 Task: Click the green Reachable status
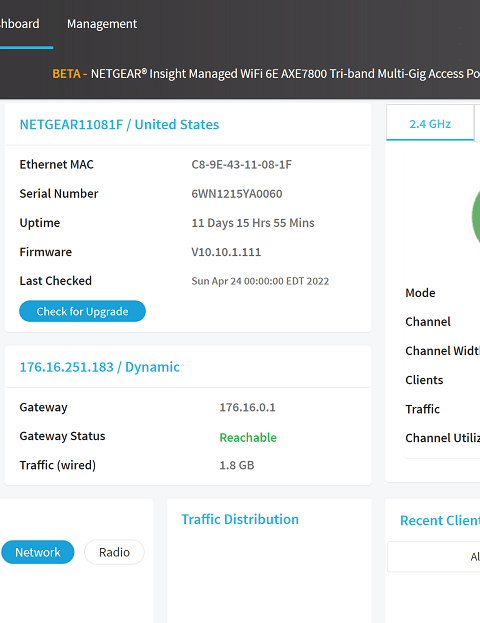pyautogui.click(x=248, y=437)
